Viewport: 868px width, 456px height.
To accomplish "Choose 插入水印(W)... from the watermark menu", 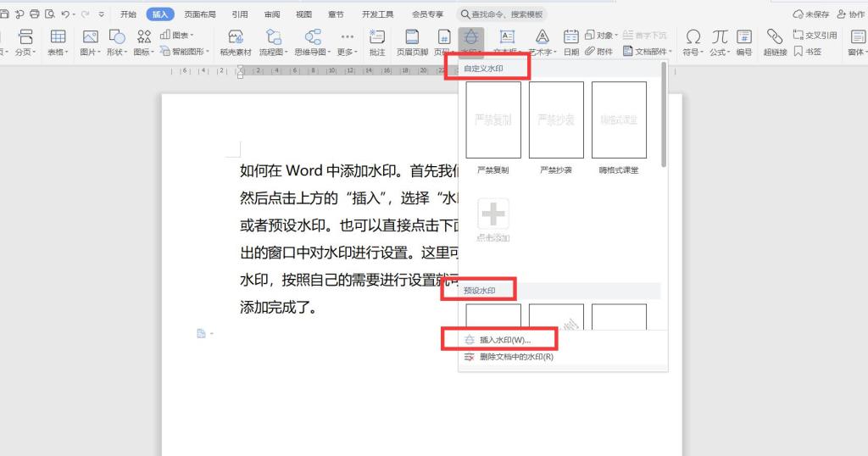I will pos(504,340).
